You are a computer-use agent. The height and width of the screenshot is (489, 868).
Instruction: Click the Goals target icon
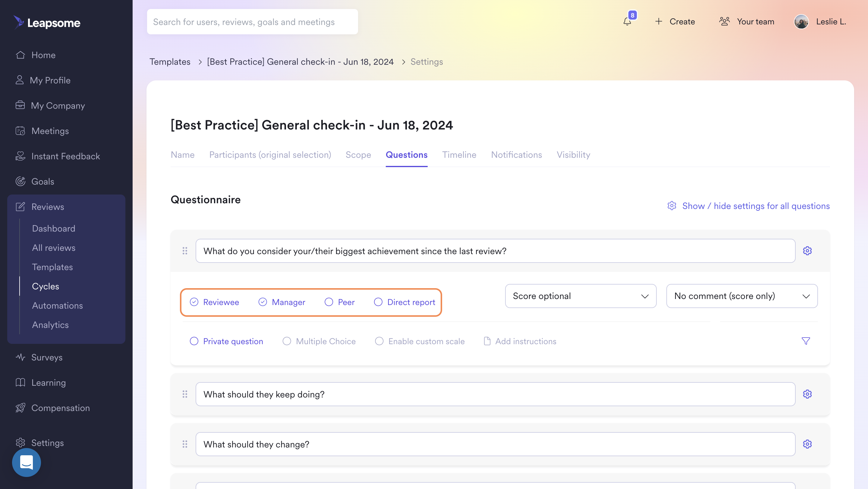coord(20,181)
